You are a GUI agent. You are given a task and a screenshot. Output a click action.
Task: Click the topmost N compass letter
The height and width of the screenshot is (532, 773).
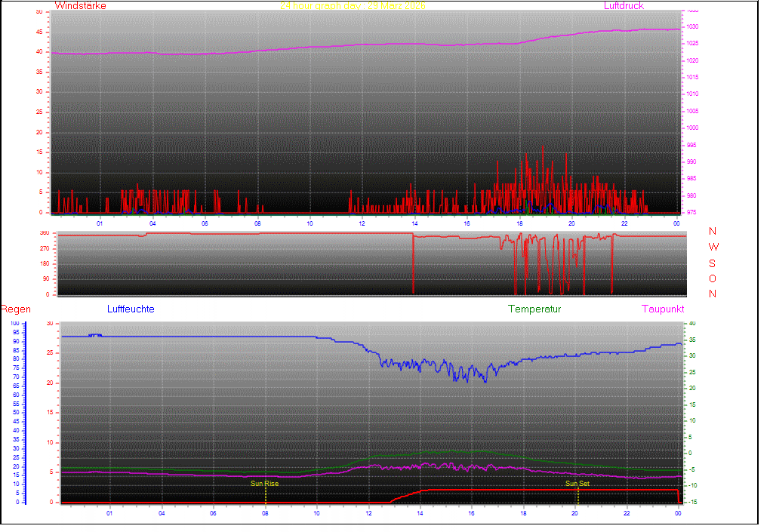(x=713, y=232)
